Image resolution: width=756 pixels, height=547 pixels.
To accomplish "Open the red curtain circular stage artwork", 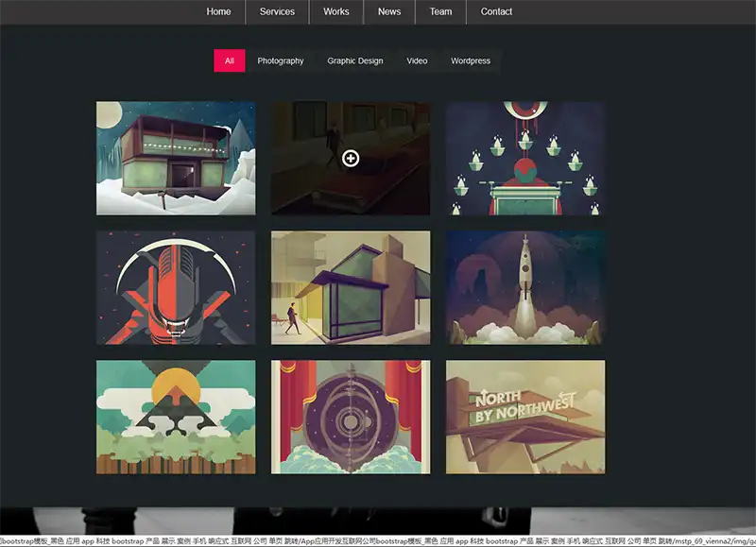I will [351, 417].
